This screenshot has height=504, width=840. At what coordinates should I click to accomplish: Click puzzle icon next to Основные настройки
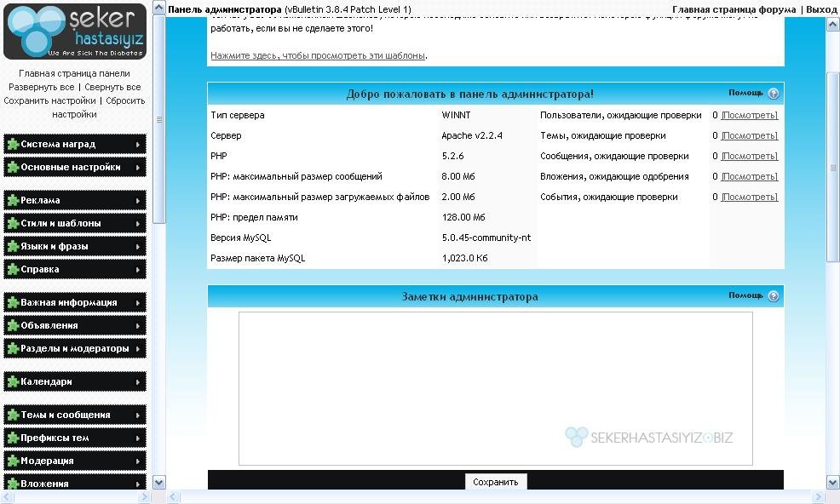[x=13, y=167]
